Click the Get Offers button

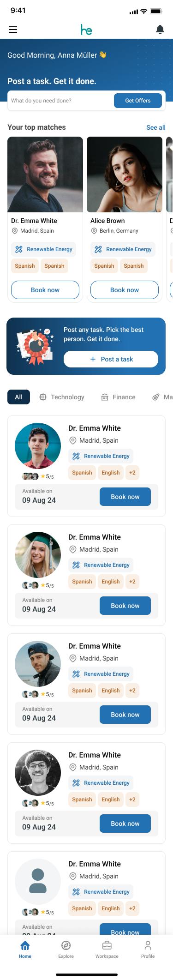[x=138, y=101]
